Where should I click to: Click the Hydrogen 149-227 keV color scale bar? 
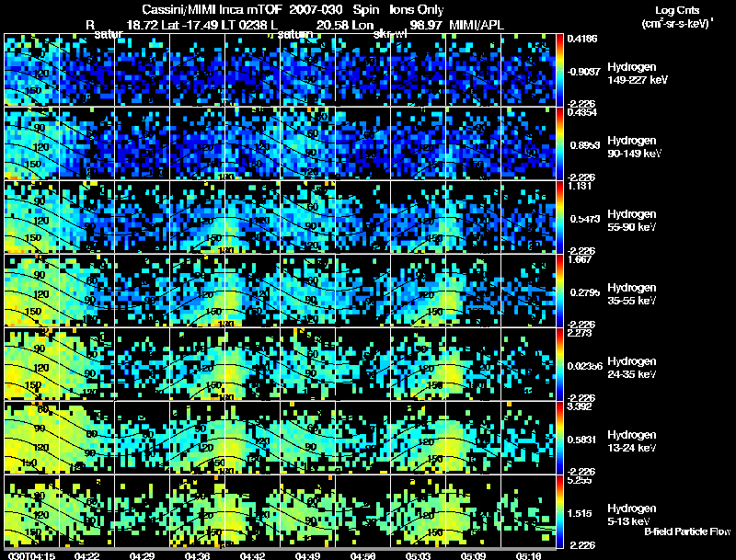(559, 70)
